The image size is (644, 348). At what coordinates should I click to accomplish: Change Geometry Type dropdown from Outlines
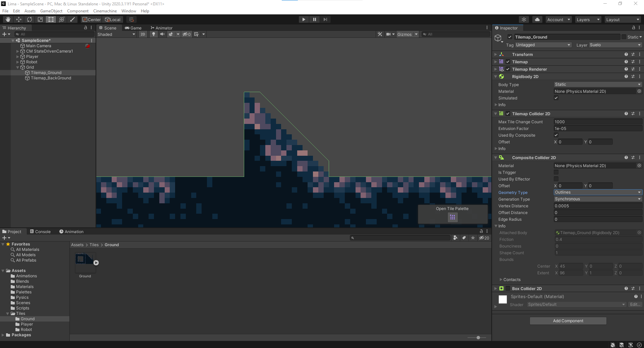[598, 192]
